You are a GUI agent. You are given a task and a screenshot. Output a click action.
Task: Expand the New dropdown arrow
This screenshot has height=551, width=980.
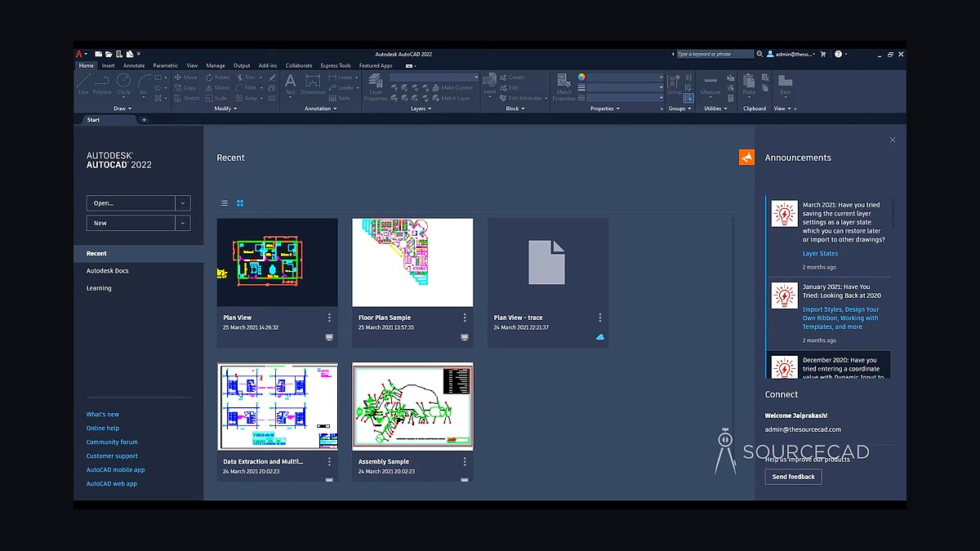[183, 223]
